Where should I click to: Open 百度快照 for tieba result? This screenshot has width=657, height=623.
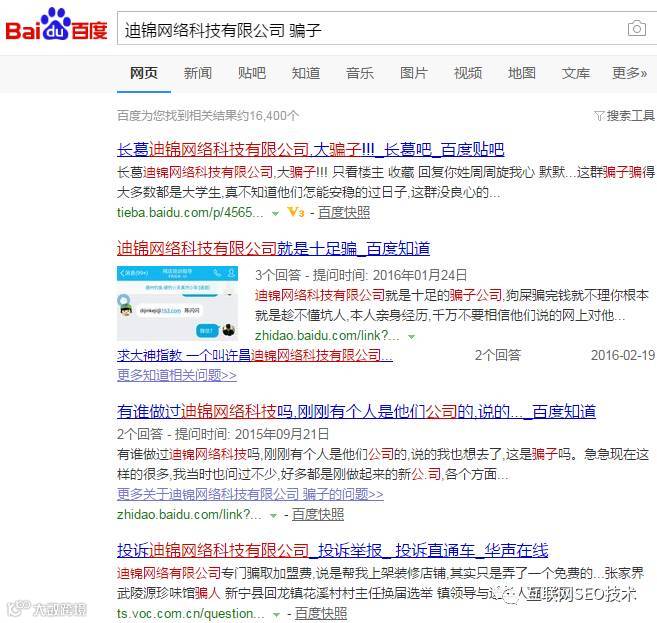(344, 212)
